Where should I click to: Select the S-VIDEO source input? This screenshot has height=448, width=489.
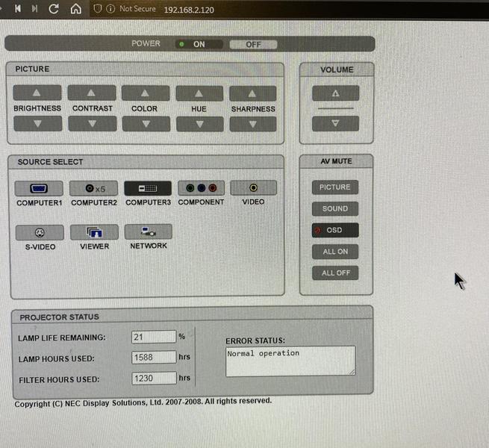(x=40, y=232)
